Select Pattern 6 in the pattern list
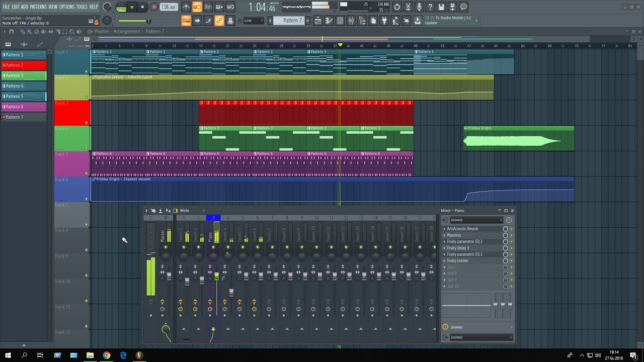Viewport: 644px width, 362px height. point(24,107)
